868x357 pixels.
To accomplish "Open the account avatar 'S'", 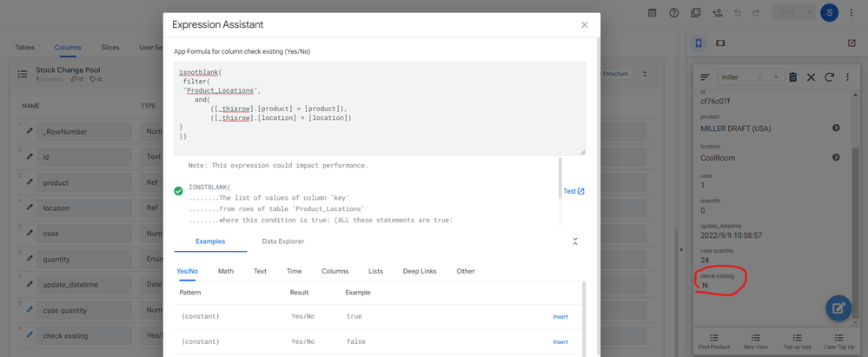I will point(829,12).
